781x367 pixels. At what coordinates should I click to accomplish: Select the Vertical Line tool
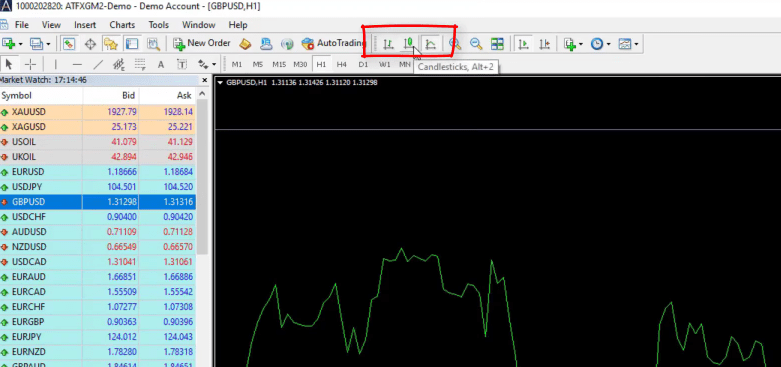pyautogui.click(x=56, y=64)
